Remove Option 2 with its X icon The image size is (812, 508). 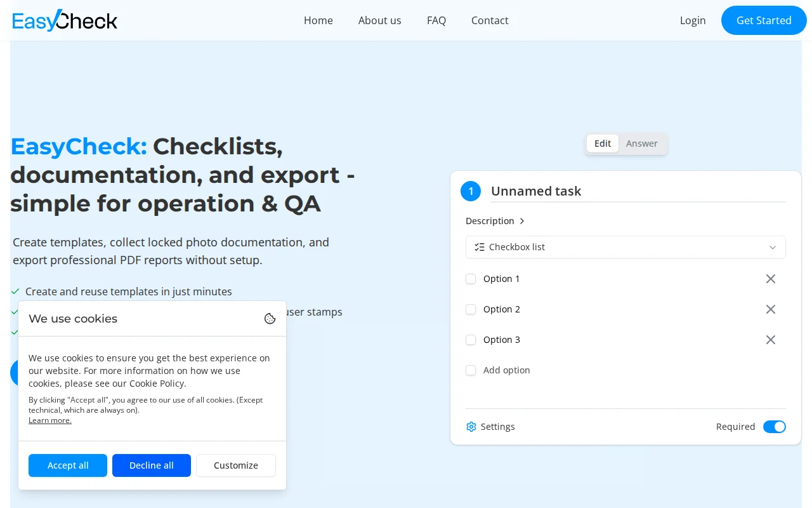[771, 309]
